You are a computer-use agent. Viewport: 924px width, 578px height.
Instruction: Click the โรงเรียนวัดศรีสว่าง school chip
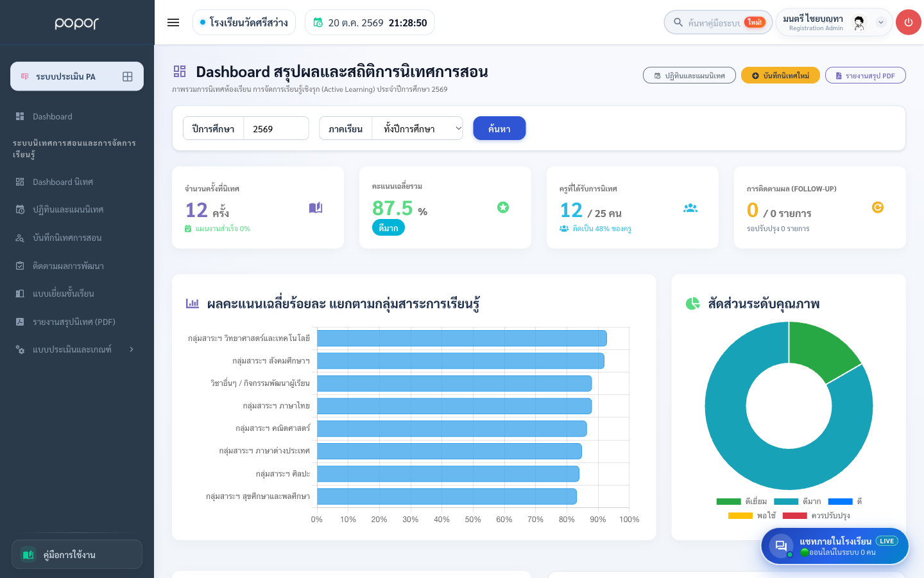pos(244,22)
